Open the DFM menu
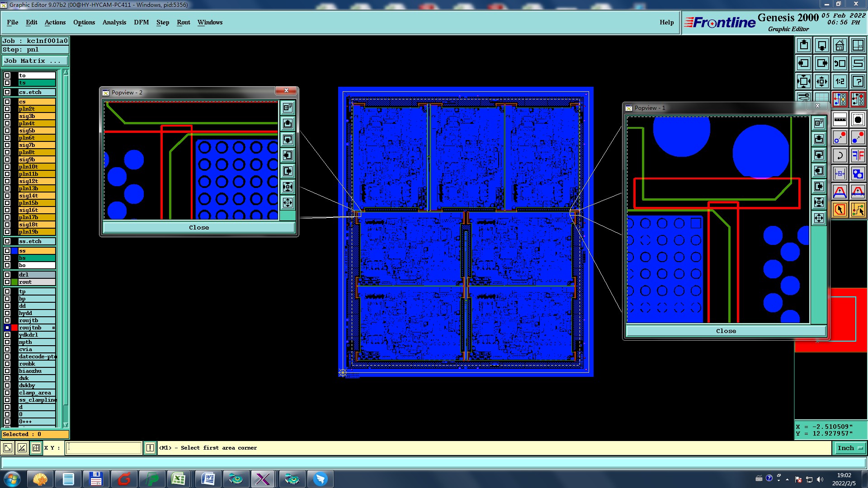Screen dimensions: 868x488 click(x=141, y=22)
